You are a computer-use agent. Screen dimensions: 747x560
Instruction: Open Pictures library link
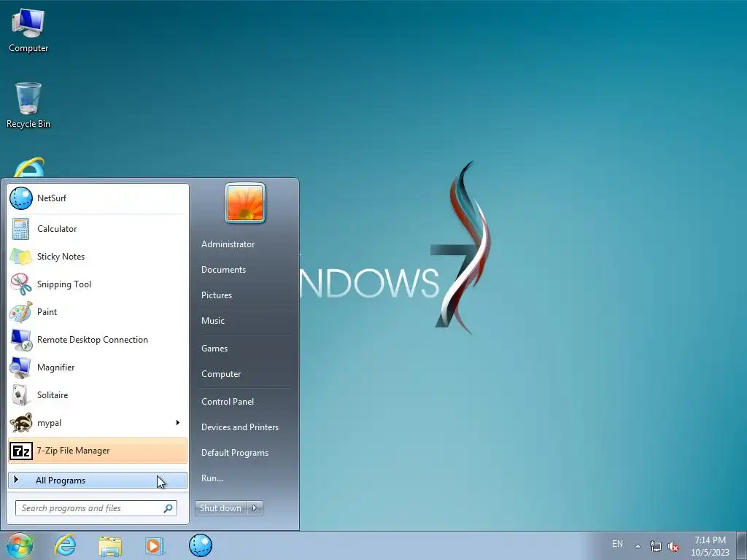(216, 296)
